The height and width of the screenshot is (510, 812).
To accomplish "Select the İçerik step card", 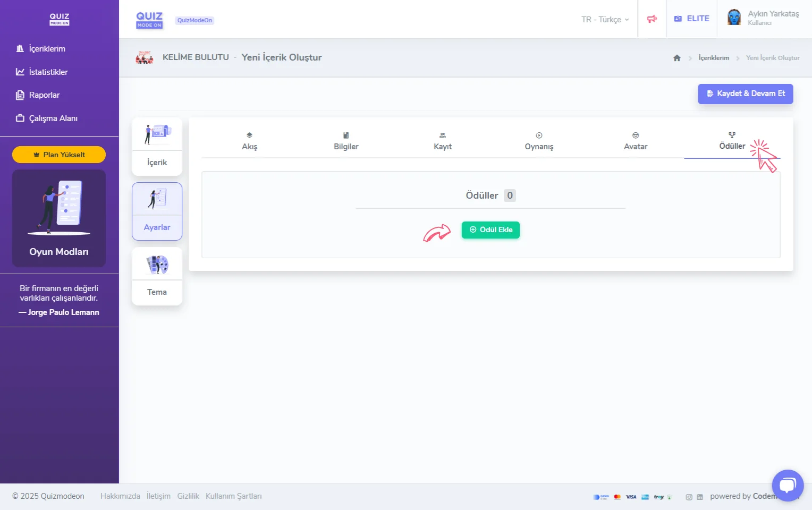I will 157,147.
